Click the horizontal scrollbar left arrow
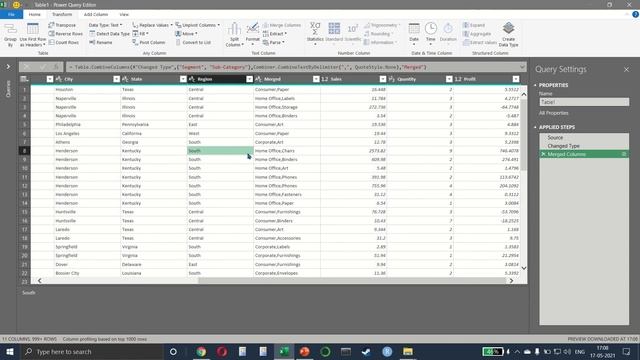 click(x=40, y=280)
